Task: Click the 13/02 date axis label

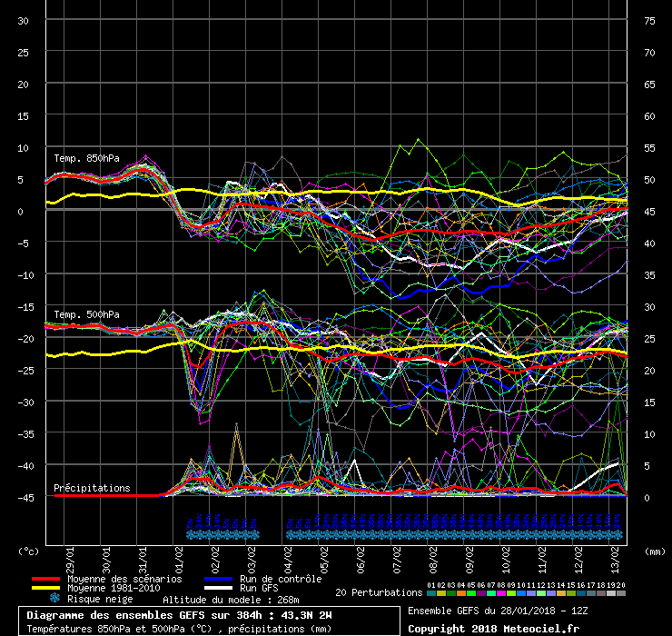Action: click(x=616, y=560)
